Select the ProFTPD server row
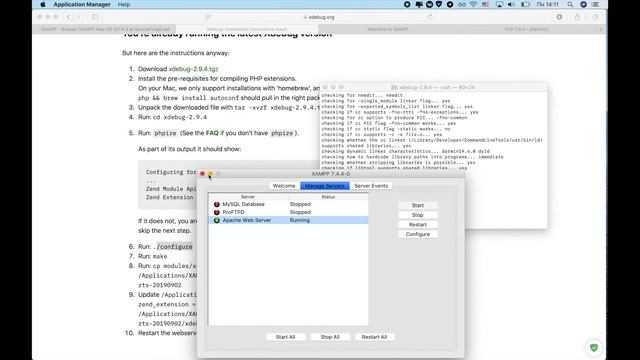Image resolution: width=640 pixels, height=360 pixels. click(x=288, y=212)
